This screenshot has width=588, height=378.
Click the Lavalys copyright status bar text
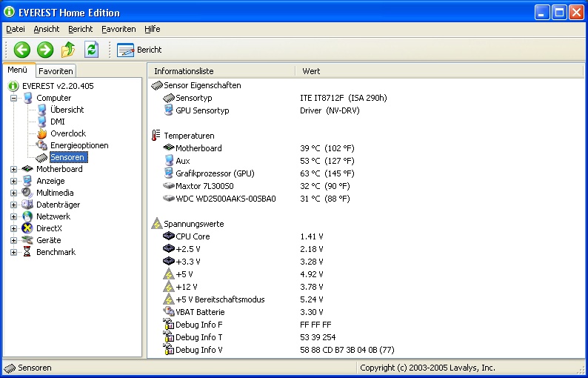[x=427, y=368]
